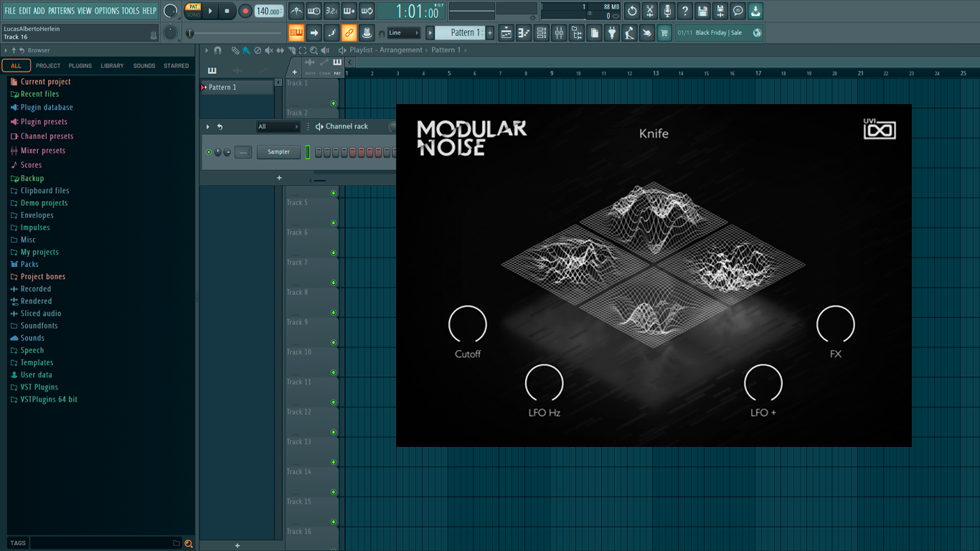The width and height of the screenshot is (980, 551).
Task: Open the FILE menu
Action: [10, 11]
